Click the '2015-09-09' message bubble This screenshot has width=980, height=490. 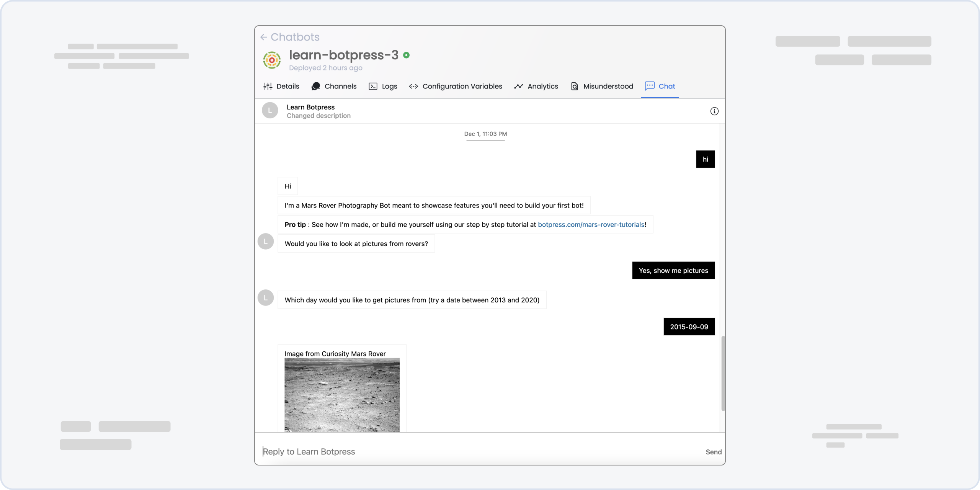689,327
